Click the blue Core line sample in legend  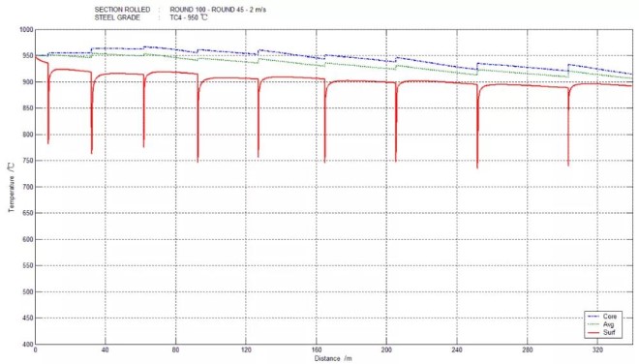(593, 317)
